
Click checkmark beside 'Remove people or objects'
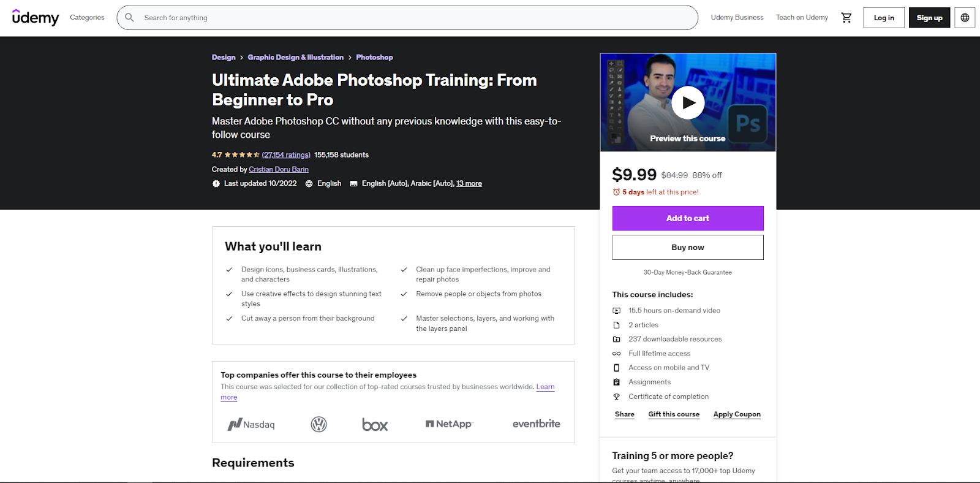404,294
